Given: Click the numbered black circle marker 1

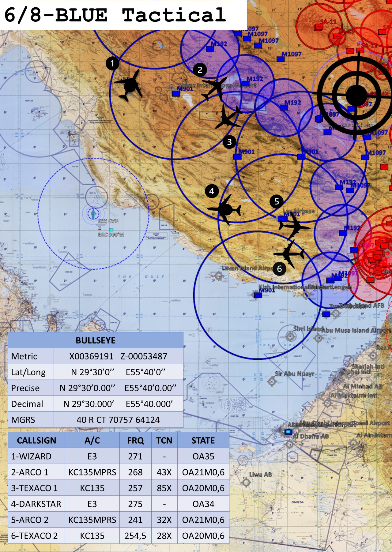Looking at the screenshot, I should click(112, 63).
